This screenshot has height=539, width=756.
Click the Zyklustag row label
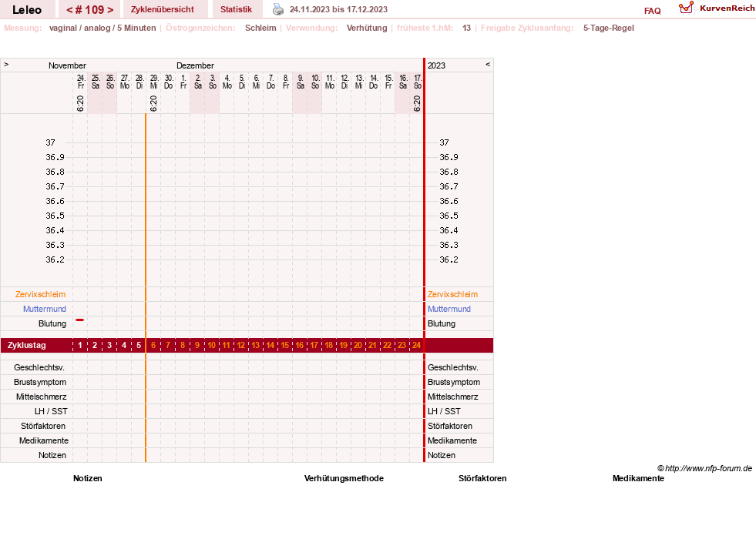coord(26,346)
